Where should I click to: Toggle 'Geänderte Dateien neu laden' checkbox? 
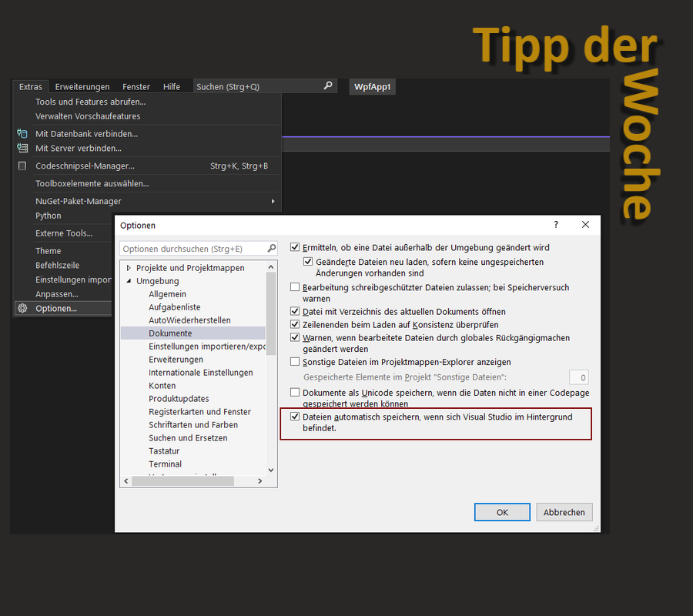(x=308, y=262)
